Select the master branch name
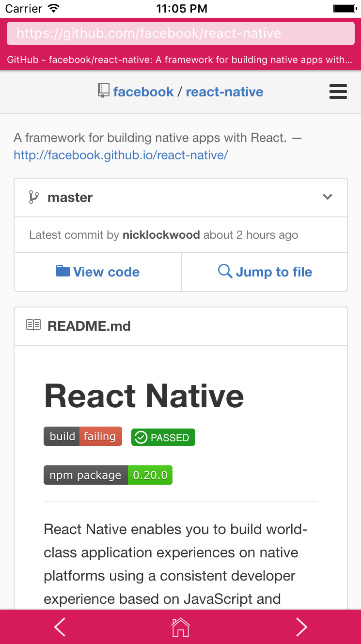361x644 pixels. coord(70,198)
